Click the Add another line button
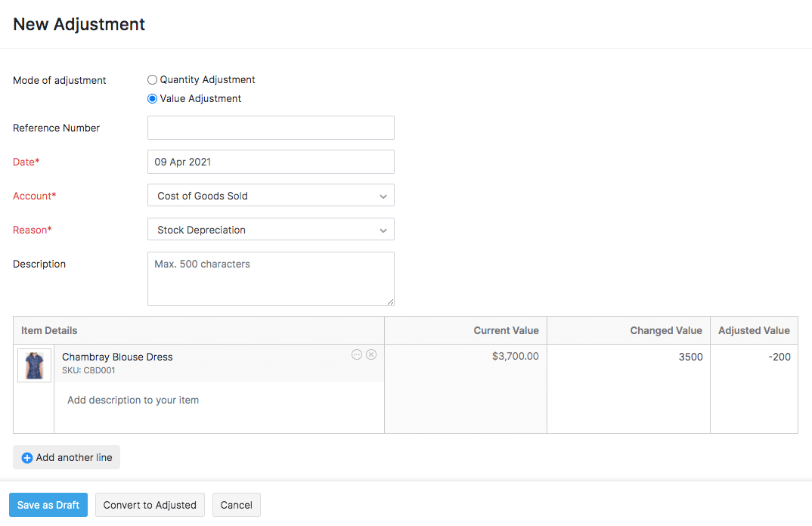812x526 pixels. pyautogui.click(x=66, y=457)
